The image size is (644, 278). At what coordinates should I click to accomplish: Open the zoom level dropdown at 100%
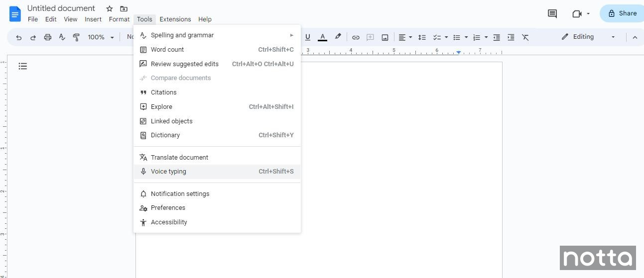point(101,37)
